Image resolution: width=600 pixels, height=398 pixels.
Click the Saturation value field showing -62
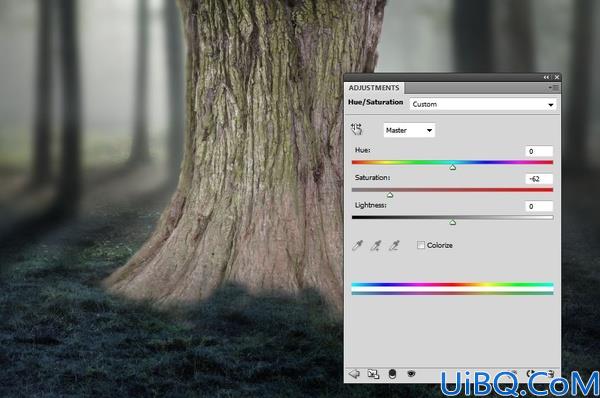[x=539, y=179]
